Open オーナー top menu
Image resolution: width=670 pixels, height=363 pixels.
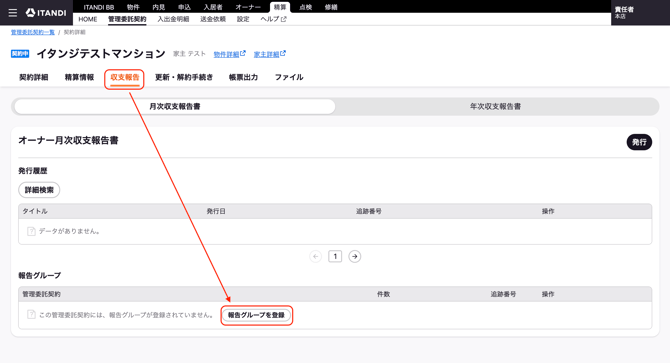tap(248, 7)
